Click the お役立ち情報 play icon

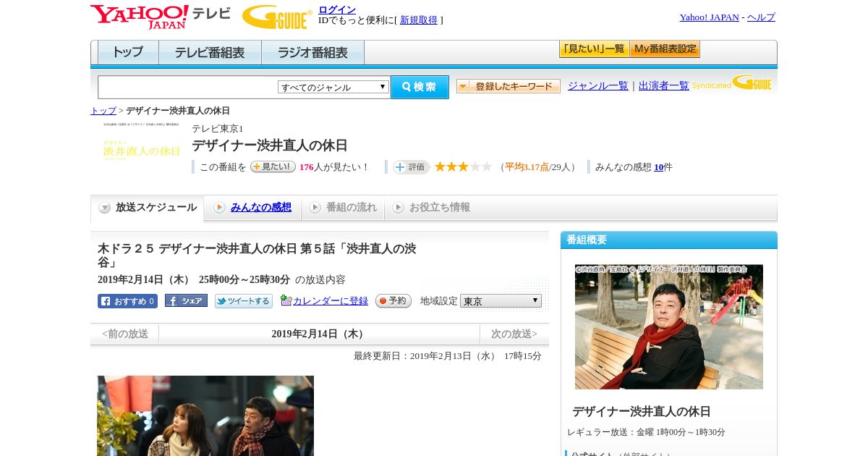coord(398,208)
